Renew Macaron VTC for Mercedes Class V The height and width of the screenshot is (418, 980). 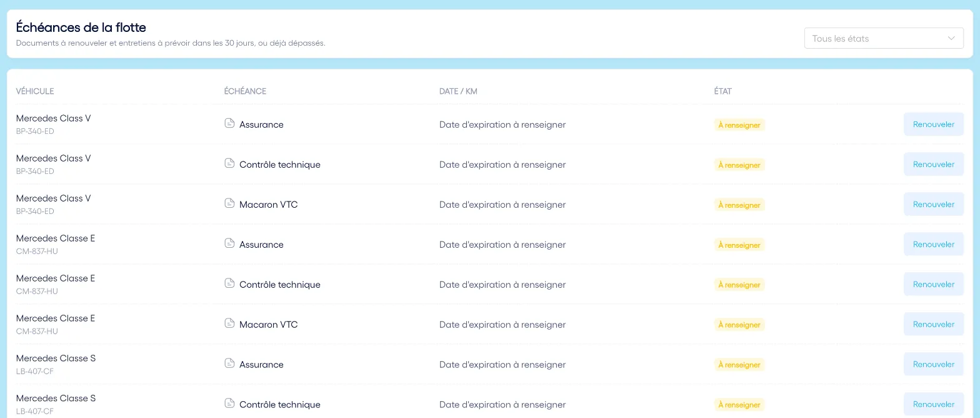pos(934,205)
